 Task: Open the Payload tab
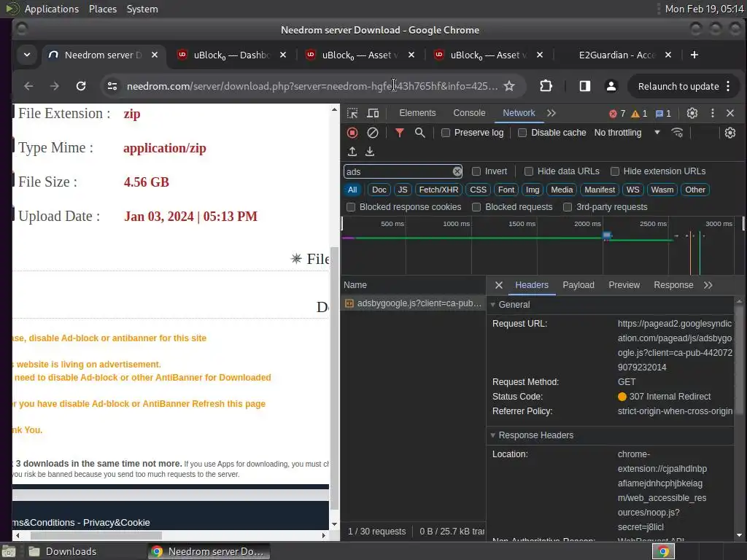(578, 285)
